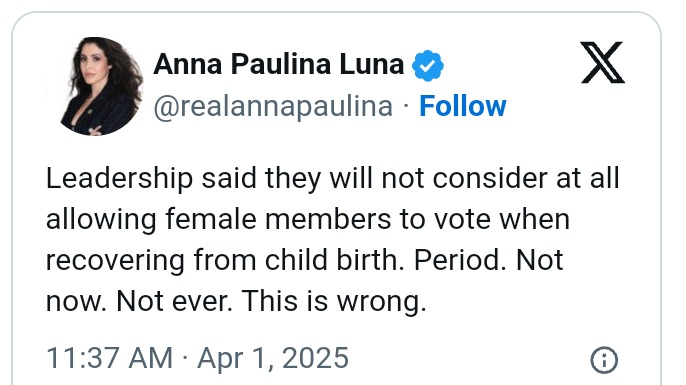The width and height of the screenshot is (686, 385).
Task: Click the dot separator before Follow
Action: pos(406,106)
